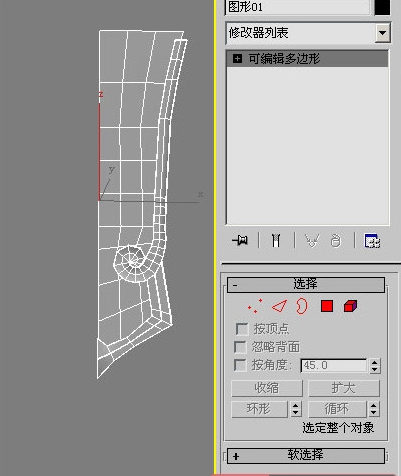Enable 按顶点 checkbox
The height and width of the screenshot is (476, 401).
[x=242, y=329]
